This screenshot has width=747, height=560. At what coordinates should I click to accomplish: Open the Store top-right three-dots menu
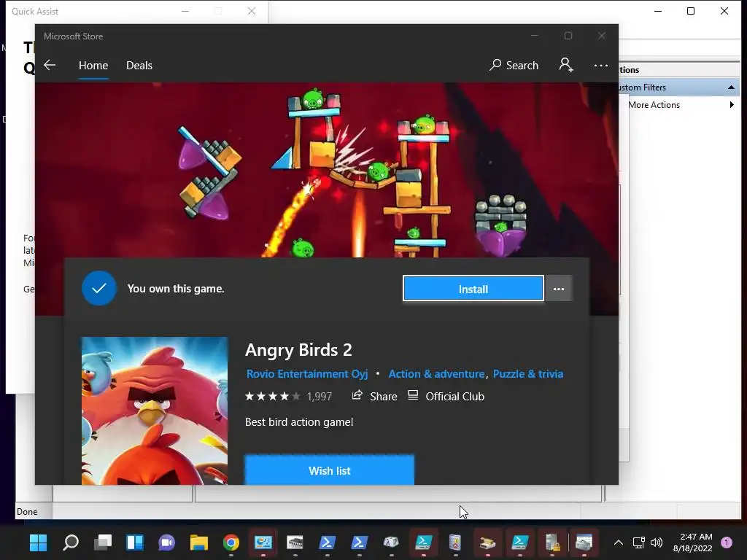click(601, 66)
